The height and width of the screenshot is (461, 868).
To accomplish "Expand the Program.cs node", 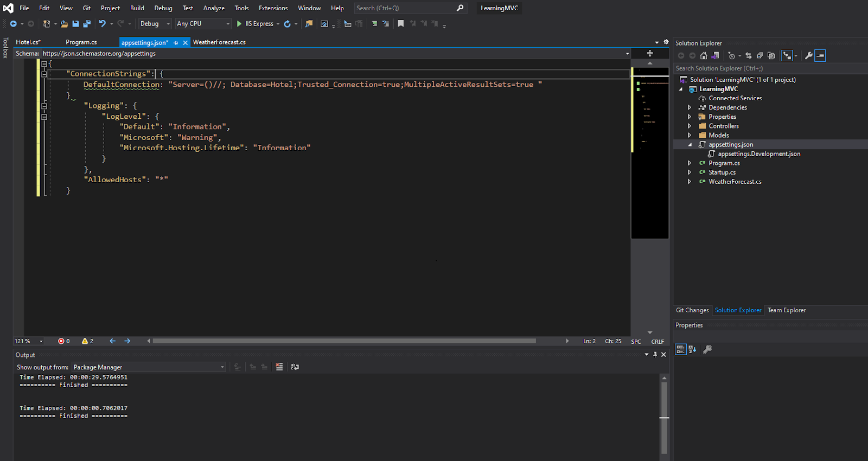I will (x=690, y=163).
